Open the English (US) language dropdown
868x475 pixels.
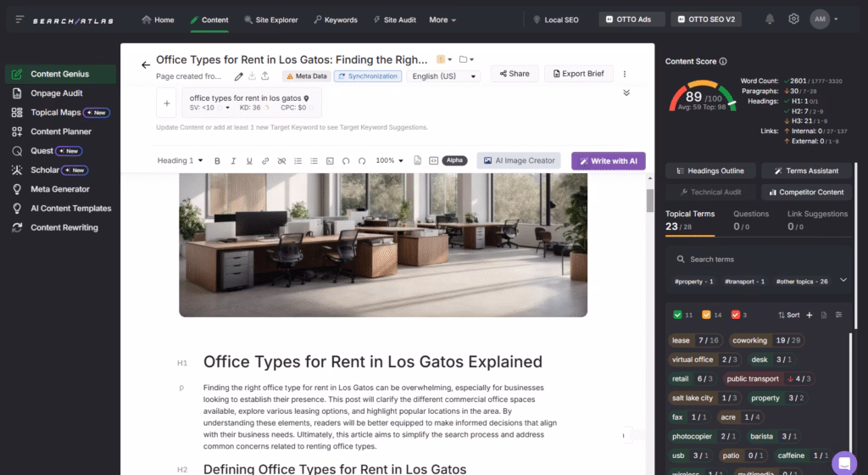tap(443, 76)
